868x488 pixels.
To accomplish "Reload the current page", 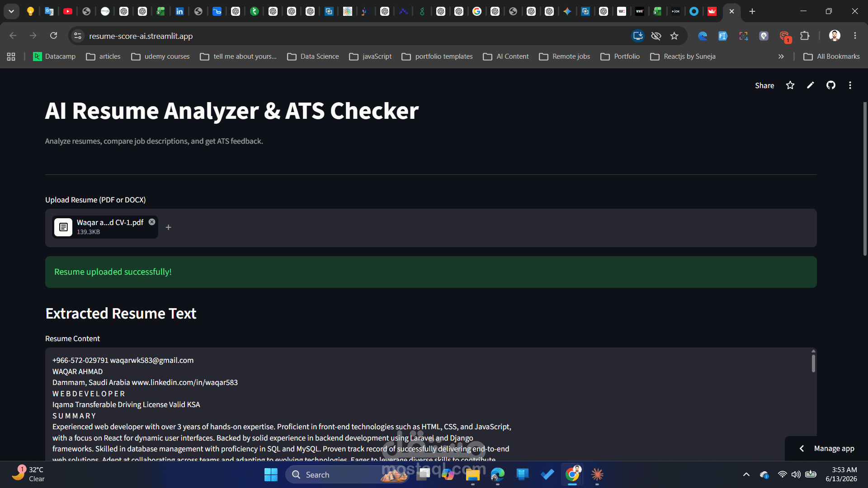I will click(53, 36).
